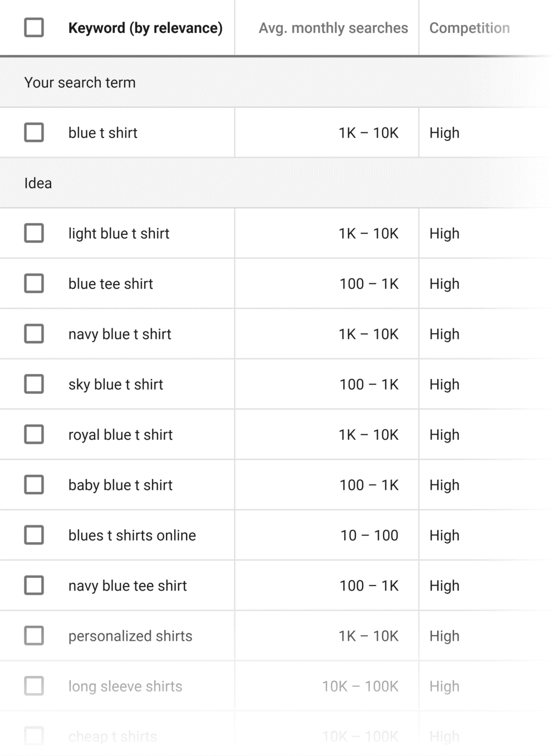Tick the 'sky blue t shirt' checkbox
This screenshot has height=756, width=557.
click(x=34, y=384)
